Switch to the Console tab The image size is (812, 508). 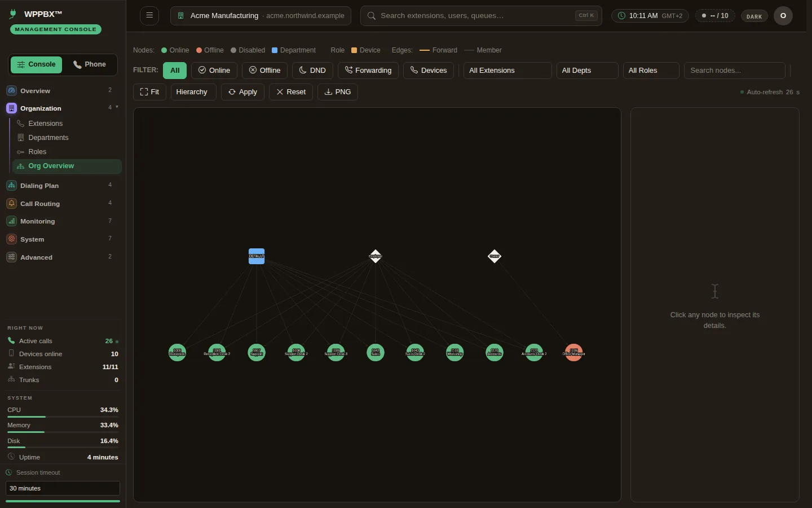point(36,64)
